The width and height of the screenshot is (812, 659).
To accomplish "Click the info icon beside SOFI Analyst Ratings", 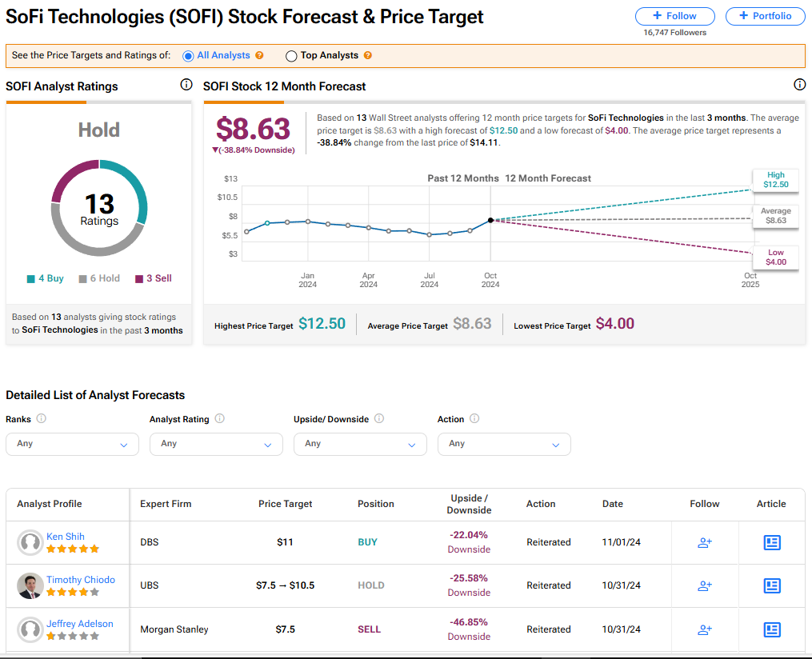I will pos(186,85).
